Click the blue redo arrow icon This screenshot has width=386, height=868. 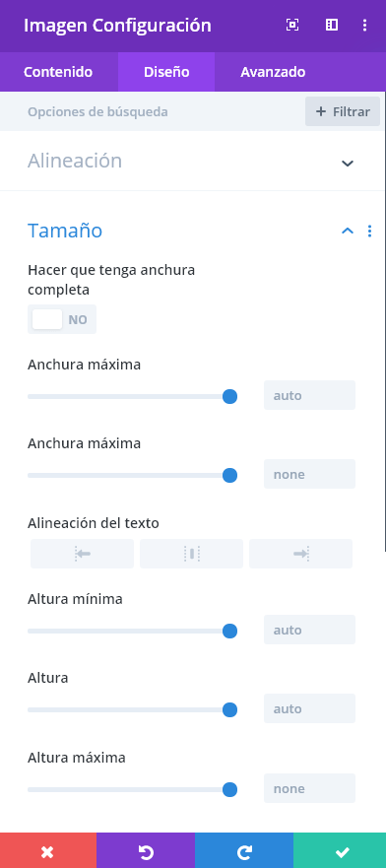point(244,852)
